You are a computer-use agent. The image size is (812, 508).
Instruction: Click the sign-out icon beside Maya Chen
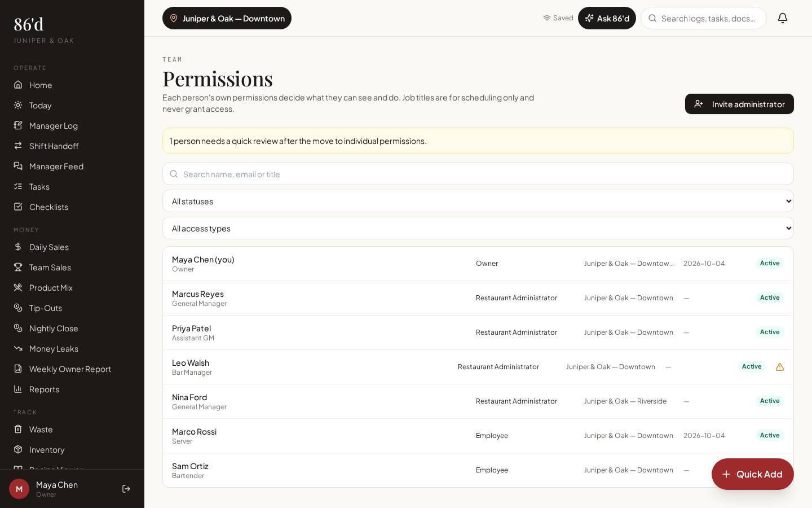click(126, 489)
